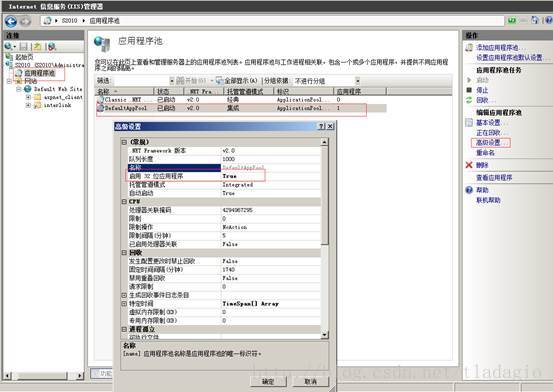Screen dimensions: 553x392
Task: Collapse the 网站 Sites tree node
Action: pyautogui.click(x=10, y=81)
